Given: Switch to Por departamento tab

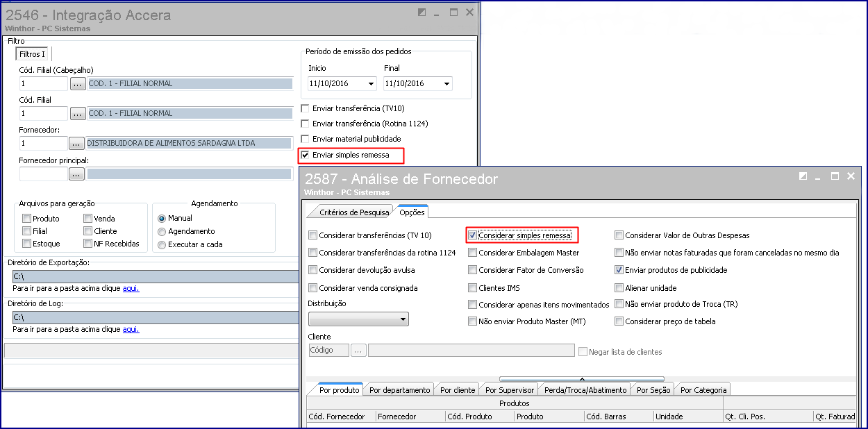Looking at the screenshot, I should pos(399,390).
